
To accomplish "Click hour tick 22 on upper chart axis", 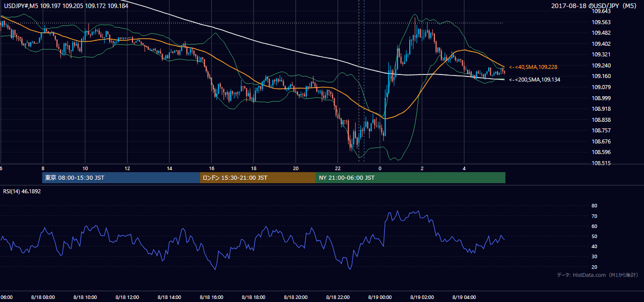I will pyautogui.click(x=338, y=168).
